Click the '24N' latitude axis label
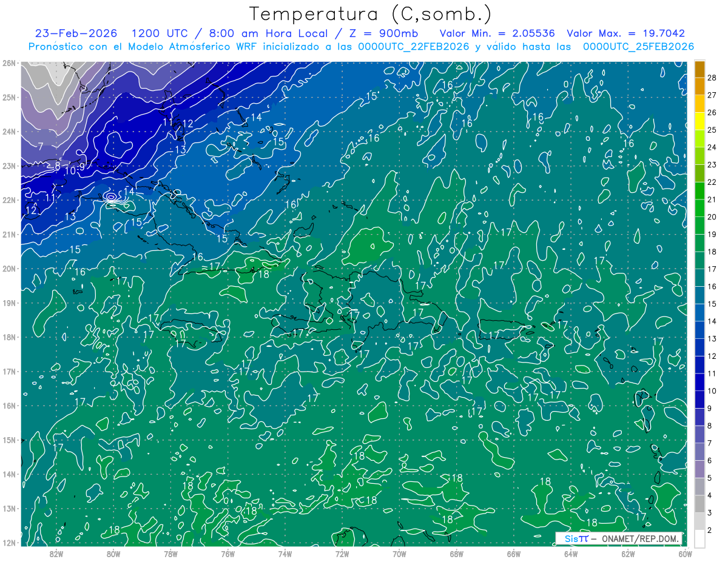 (8, 132)
